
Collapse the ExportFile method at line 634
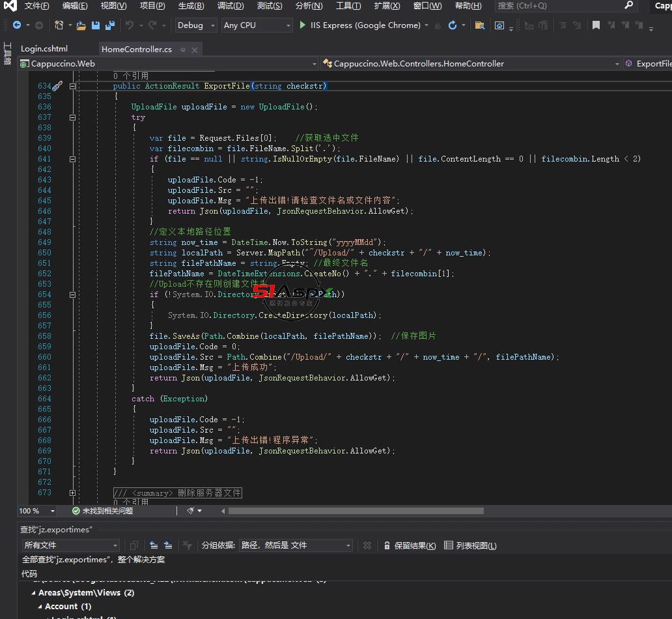[x=72, y=86]
